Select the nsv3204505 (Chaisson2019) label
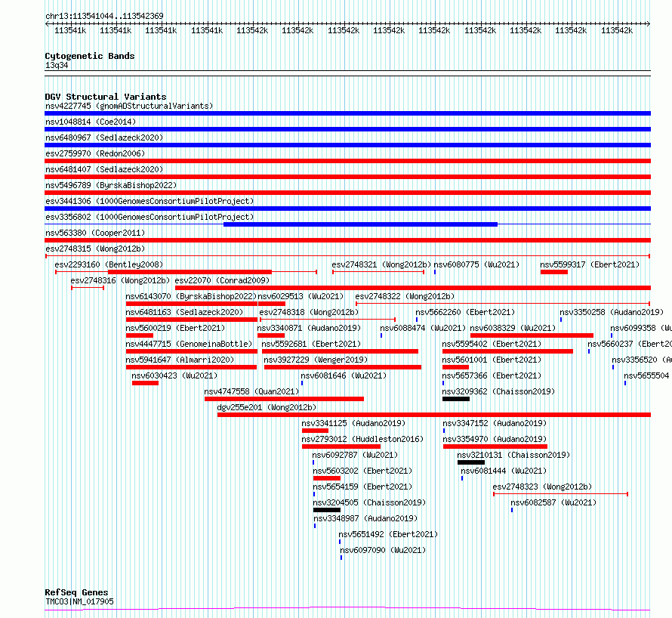The image size is (672, 618). click(369, 502)
